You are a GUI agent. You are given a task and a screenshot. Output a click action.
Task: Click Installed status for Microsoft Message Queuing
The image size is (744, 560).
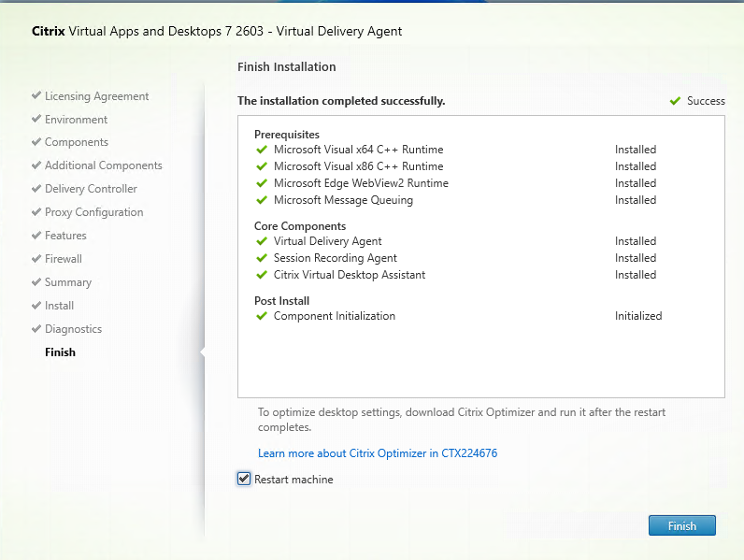coord(636,200)
